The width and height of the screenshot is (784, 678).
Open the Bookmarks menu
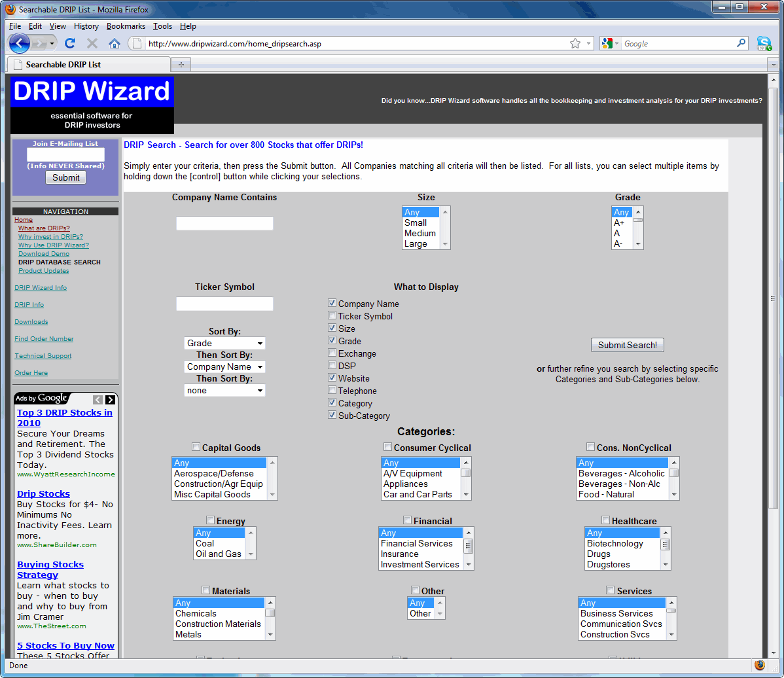click(x=126, y=26)
